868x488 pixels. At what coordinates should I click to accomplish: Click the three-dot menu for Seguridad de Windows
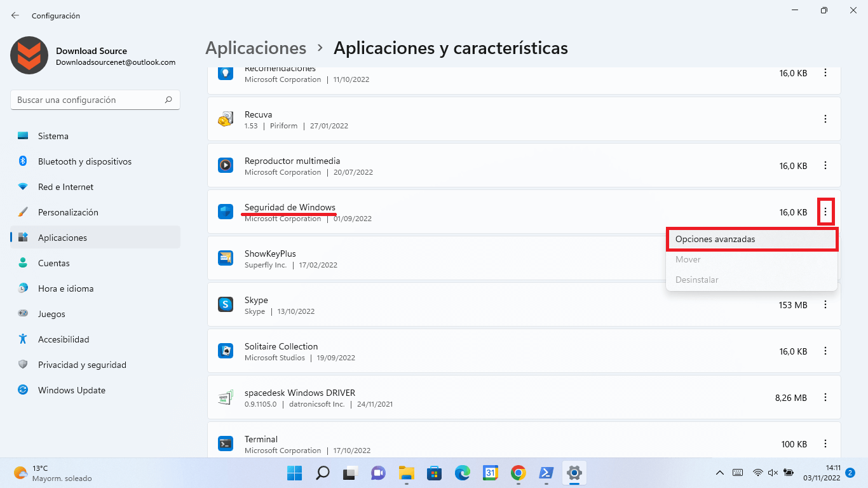click(x=825, y=212)
